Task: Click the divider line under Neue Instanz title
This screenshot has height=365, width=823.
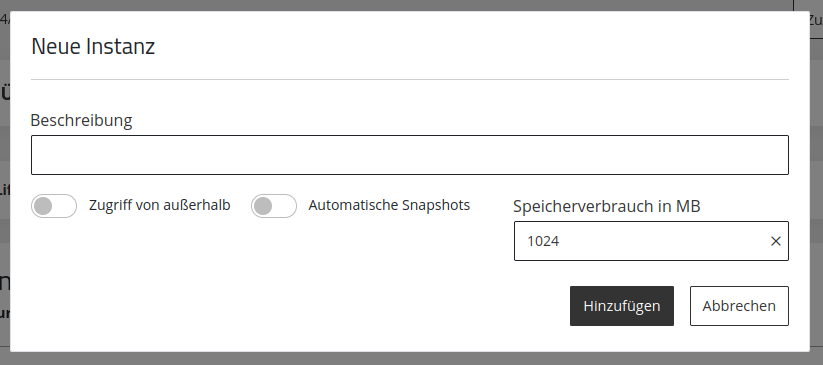Action: [409, 79]
